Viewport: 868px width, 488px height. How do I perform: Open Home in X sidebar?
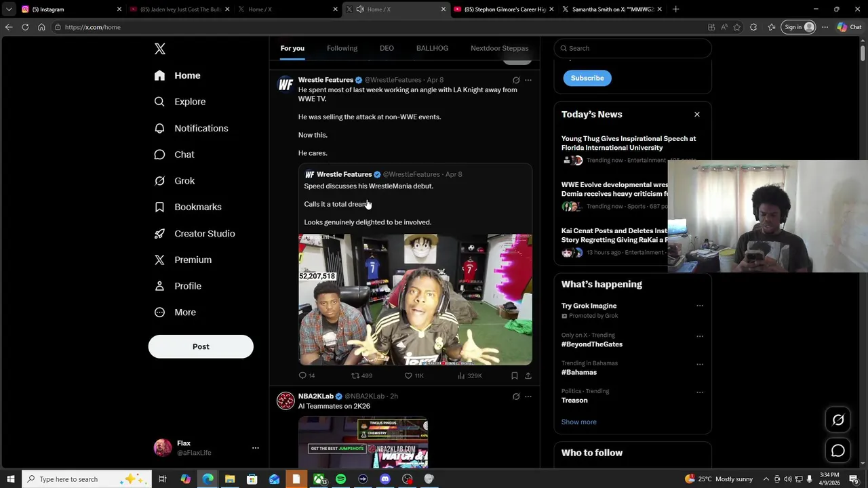(x=178, y=75)
